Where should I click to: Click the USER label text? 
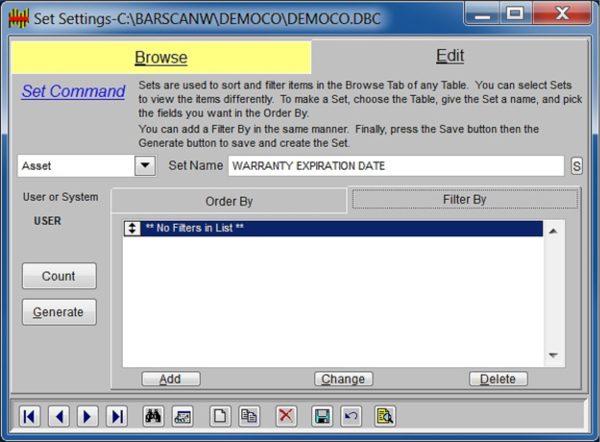(x=47, y=221)
